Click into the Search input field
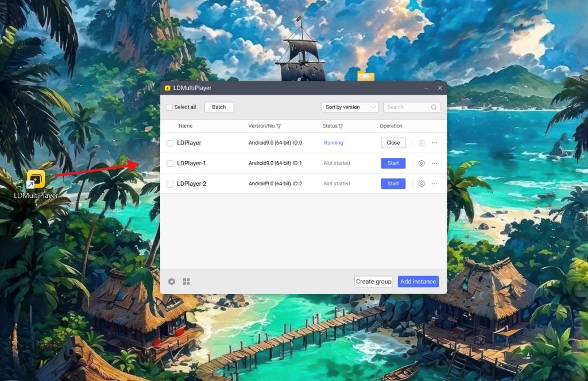Viewport: 588px width, 381px height. point(407,107)
